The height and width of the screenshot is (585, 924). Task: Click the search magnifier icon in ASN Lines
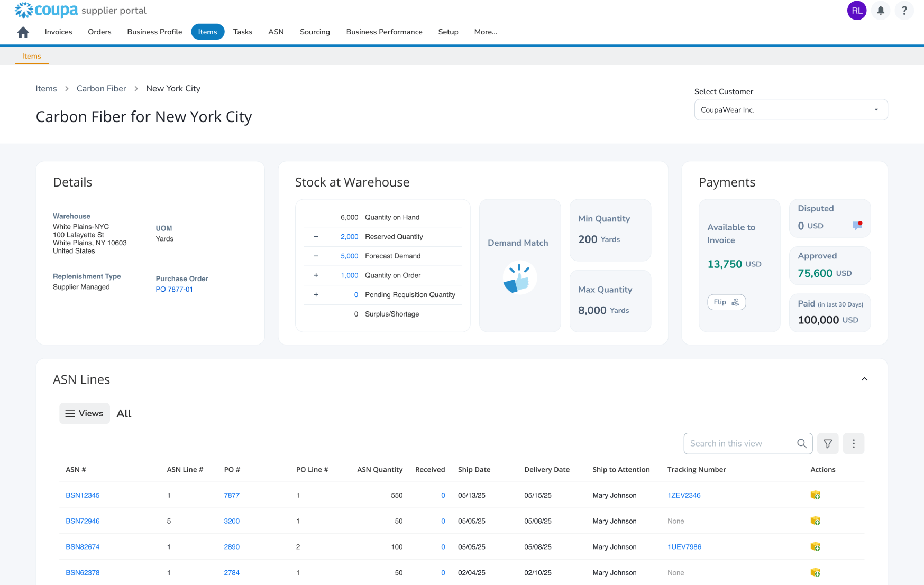coord(802,444)
